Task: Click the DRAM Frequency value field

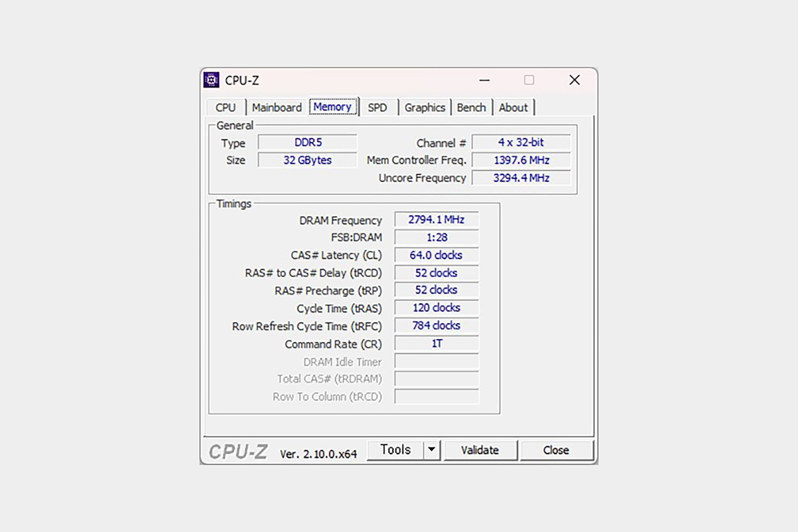Action: [x=436, y=220]
